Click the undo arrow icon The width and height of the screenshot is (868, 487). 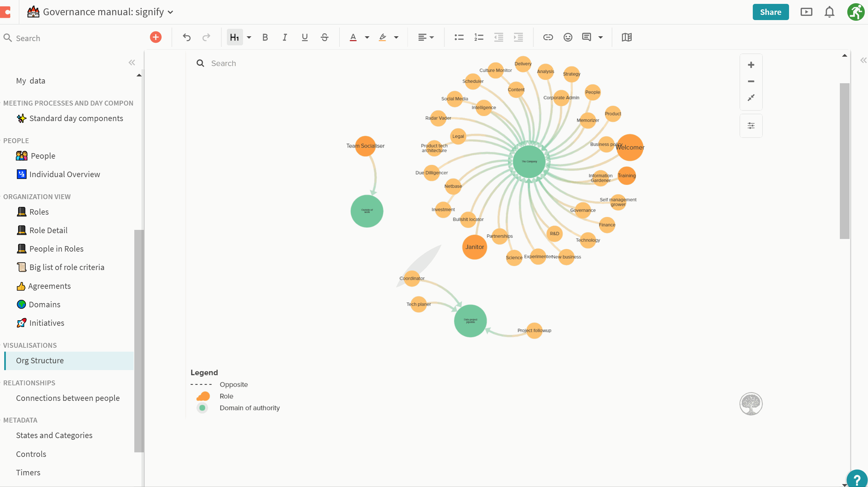click(x=187, y=37)
